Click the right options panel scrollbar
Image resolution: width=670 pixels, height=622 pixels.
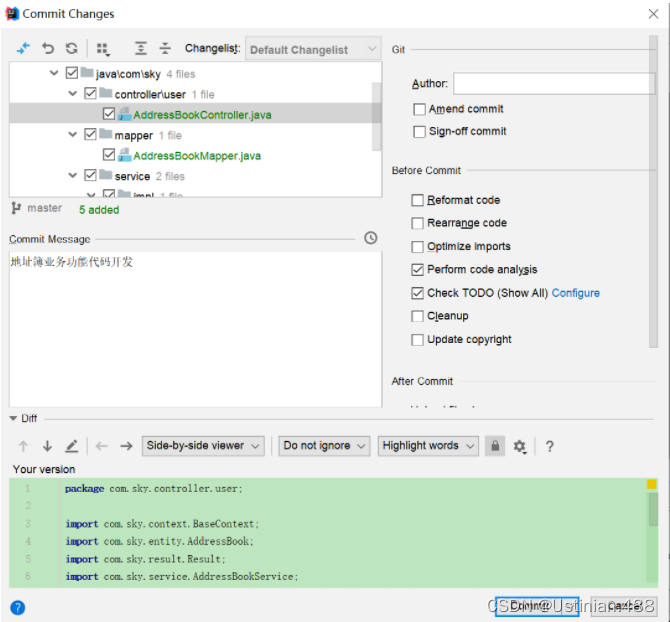653,192
